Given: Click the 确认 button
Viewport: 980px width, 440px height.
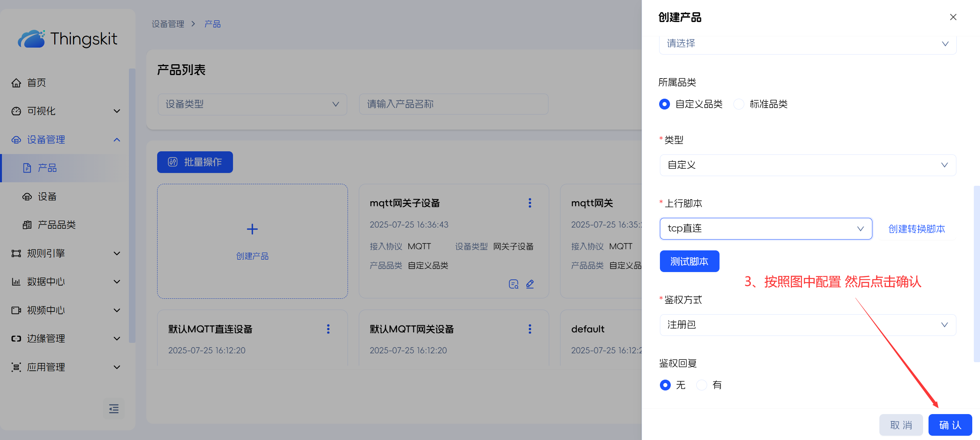Looking at the screenshot, I should coord(950,425).
